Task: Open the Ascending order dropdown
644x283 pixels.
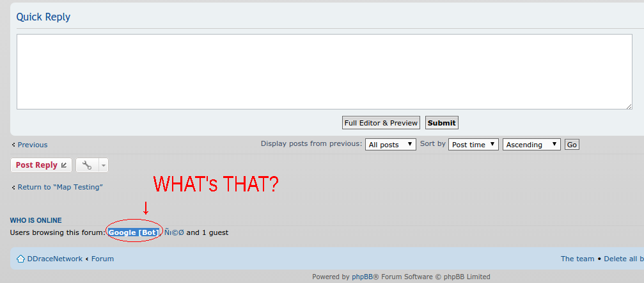Action: (531, 145)
